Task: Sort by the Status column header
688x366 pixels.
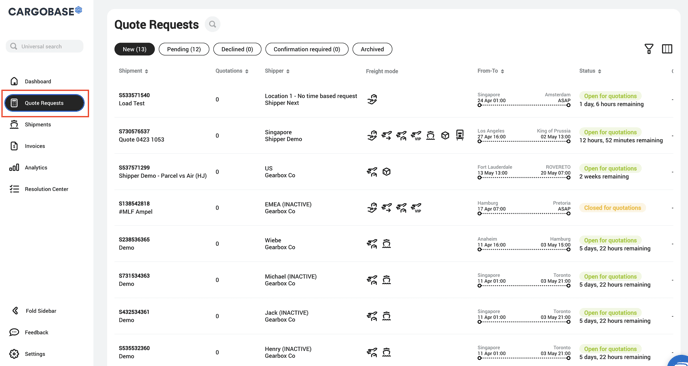Action: (x=590, y=71)
